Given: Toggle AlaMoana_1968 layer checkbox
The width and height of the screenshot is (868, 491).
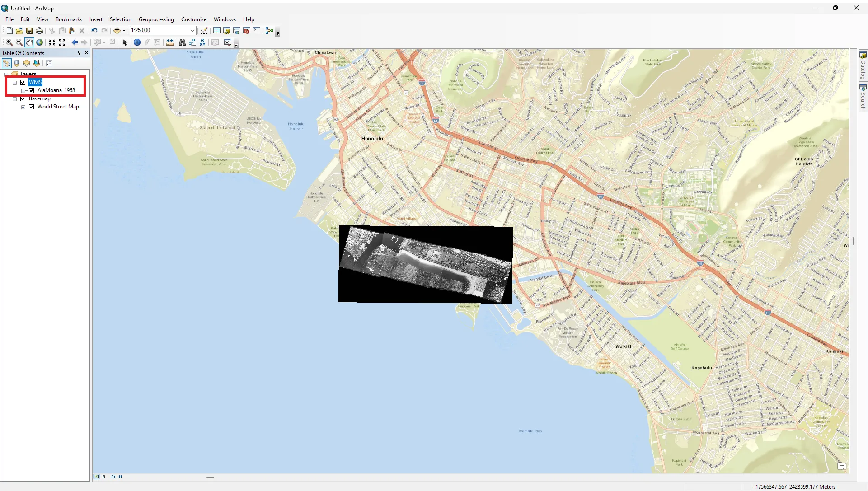Looking at the screenshot, I should point(32,90).
